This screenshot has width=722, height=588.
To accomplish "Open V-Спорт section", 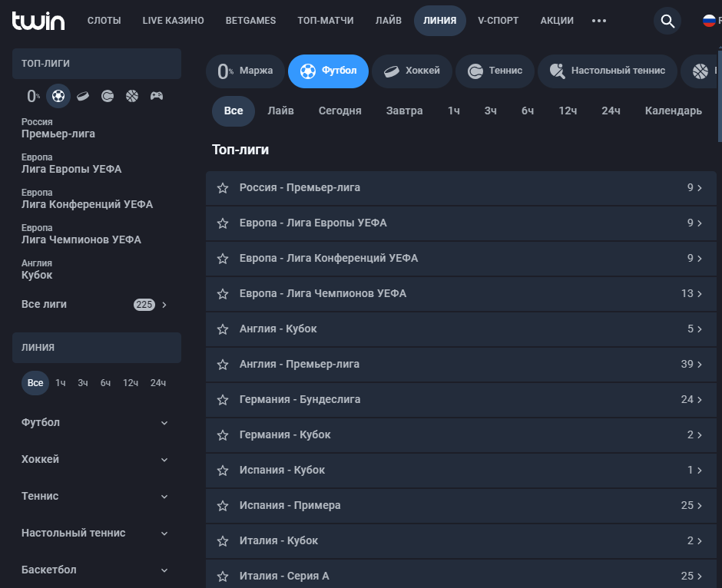I will tap(498, 21).
